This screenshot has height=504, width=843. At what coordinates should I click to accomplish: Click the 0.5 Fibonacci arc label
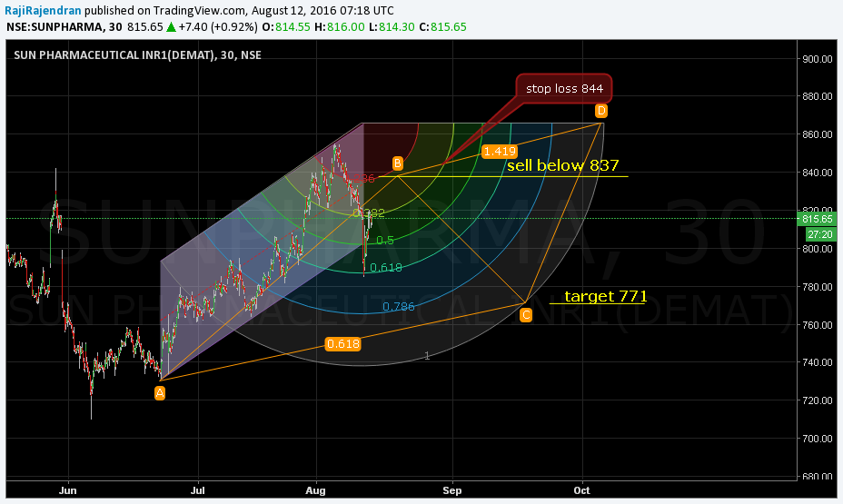[x=385, y=240]
